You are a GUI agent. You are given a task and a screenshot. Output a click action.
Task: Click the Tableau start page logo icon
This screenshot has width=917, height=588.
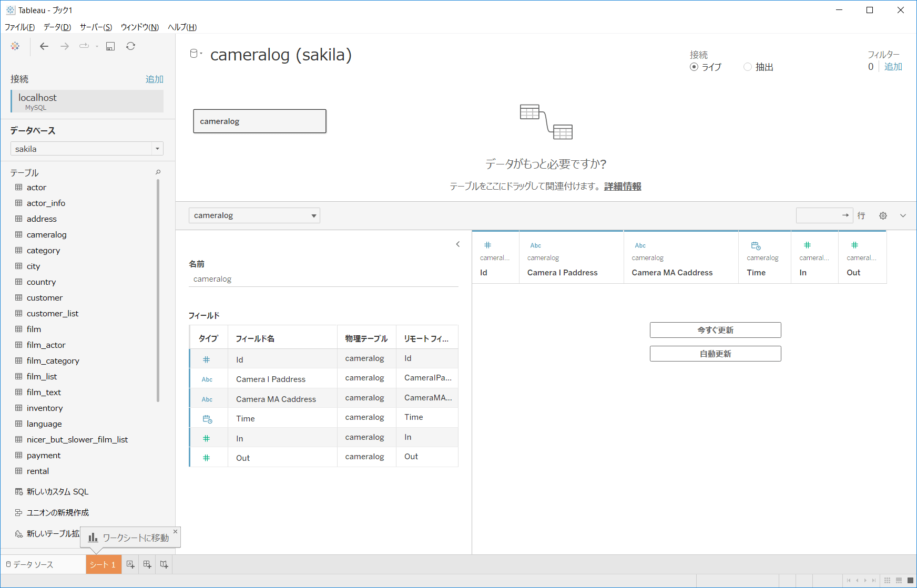click(15, 46)
